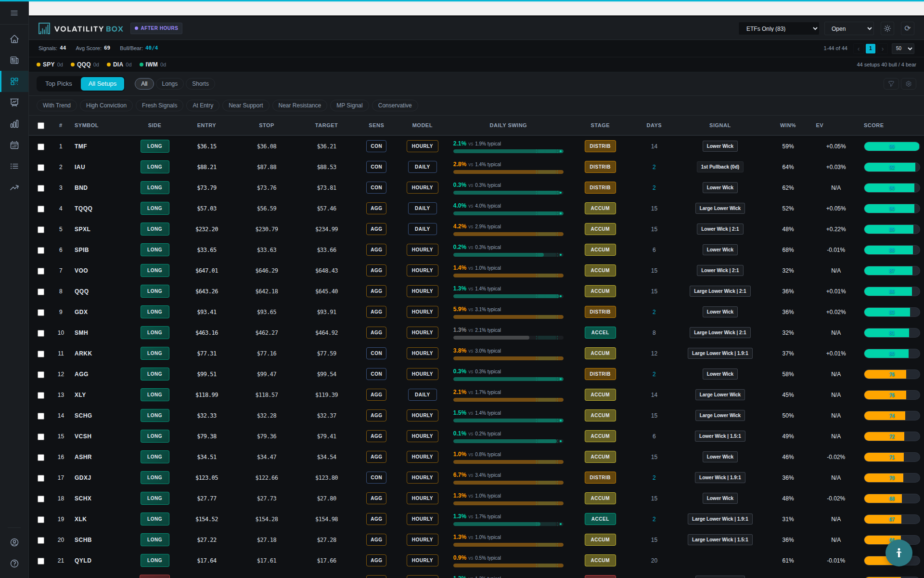Select the Shorts filter

pos(200,84)
